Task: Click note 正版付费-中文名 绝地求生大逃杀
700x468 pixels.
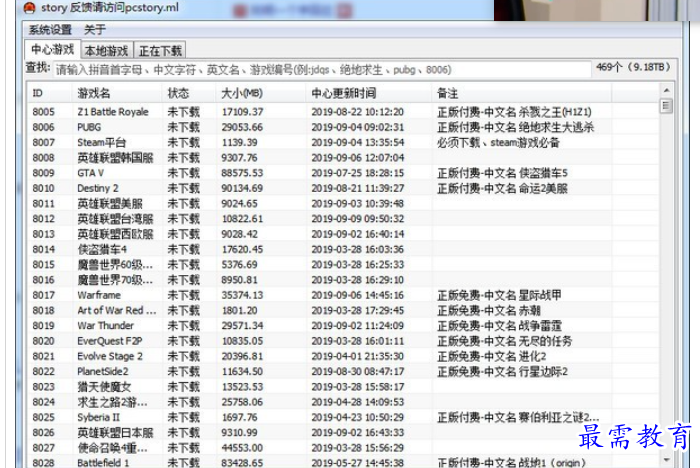Action: [516, 127]
